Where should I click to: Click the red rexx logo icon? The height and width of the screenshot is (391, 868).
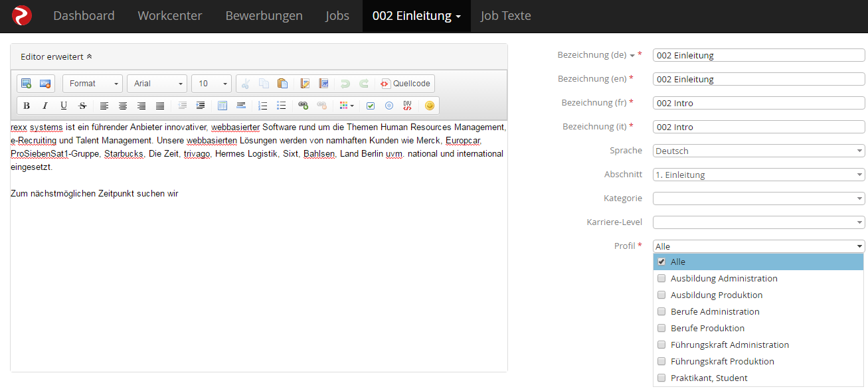21,15
